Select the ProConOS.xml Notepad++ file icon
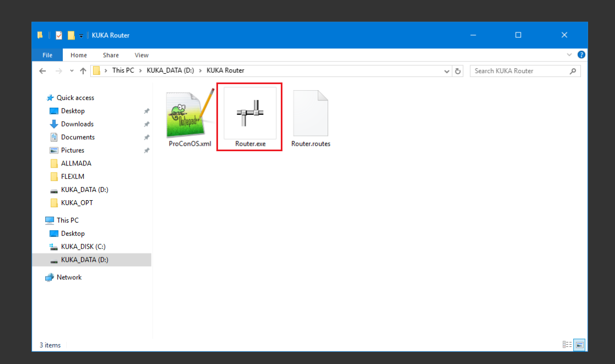The width and height of the screenshot is (615, 364). pos(190,113)
